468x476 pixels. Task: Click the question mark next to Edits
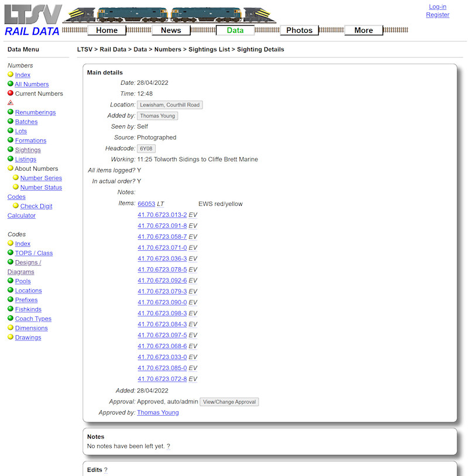point(105,470)
